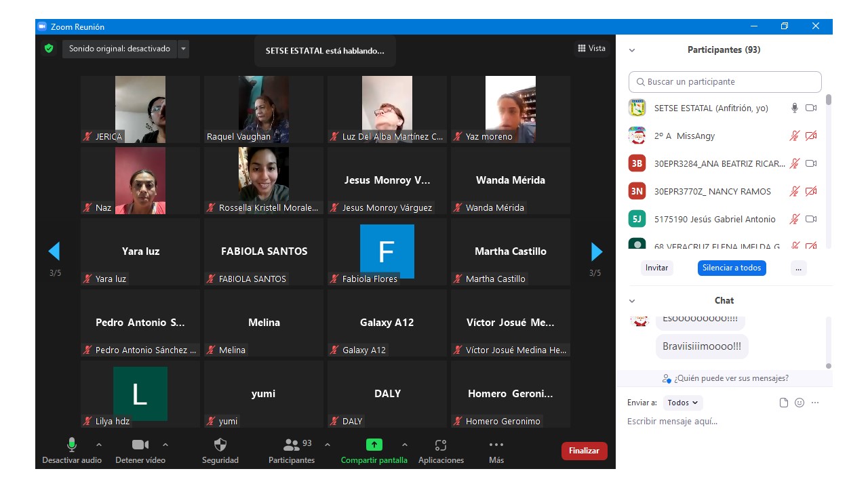Viewport: 868px width, 488px height.
Task: Click the emoji icon in chat
Action: click(800, 403)
